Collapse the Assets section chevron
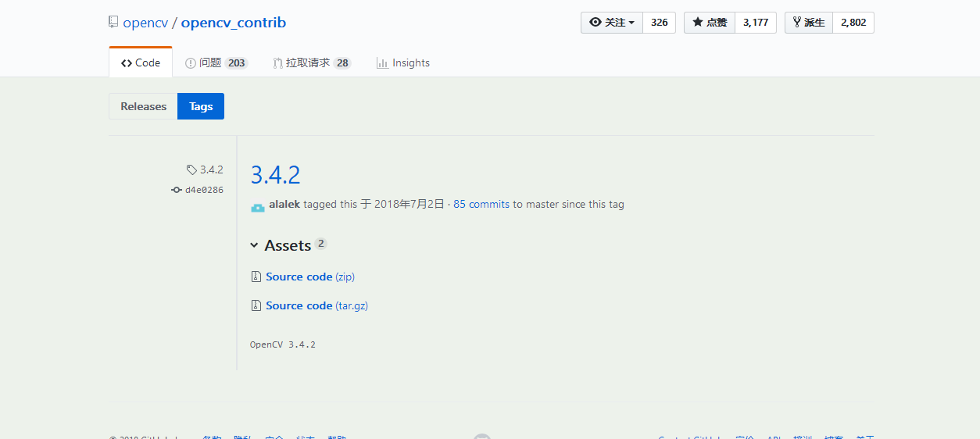The image size is (980, 439). [x=254, y=245]
